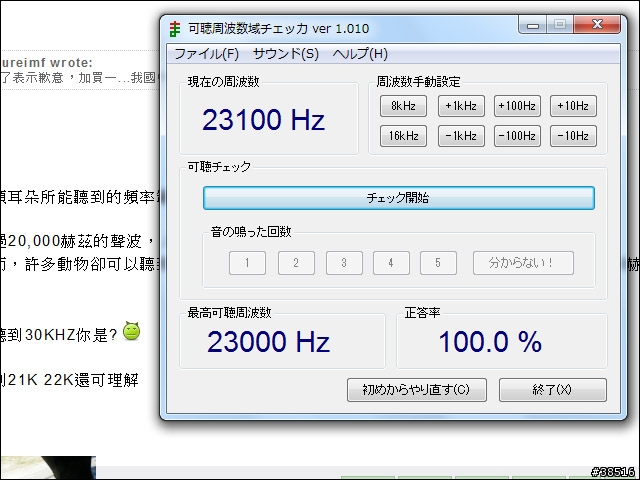Click the 100.0 % correct rate value

pyautogui.click(x=490, y=342)
